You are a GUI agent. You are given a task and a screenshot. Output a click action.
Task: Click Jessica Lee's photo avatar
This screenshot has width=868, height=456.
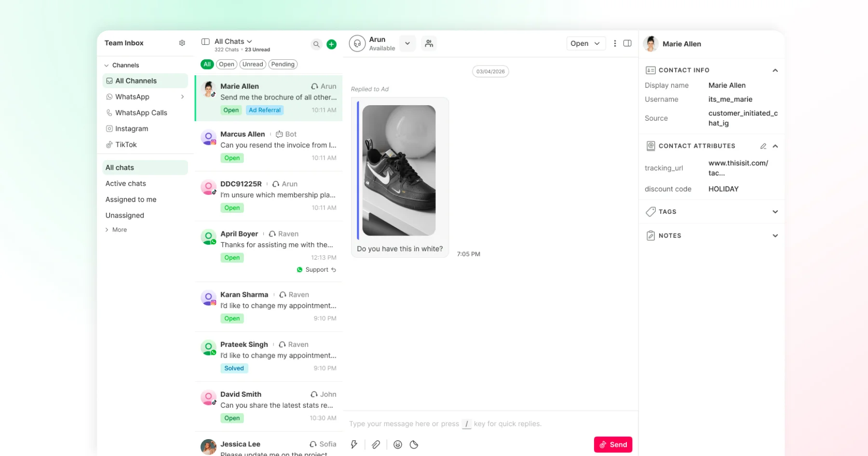208,447
